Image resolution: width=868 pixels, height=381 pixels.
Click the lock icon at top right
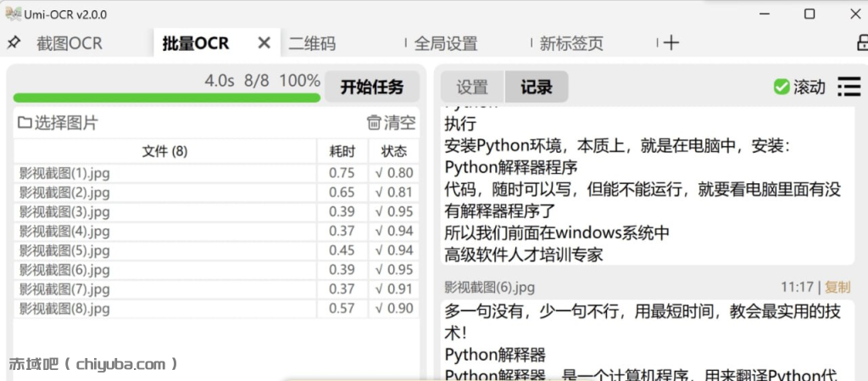pyautogui.click(x=862, y=43)
